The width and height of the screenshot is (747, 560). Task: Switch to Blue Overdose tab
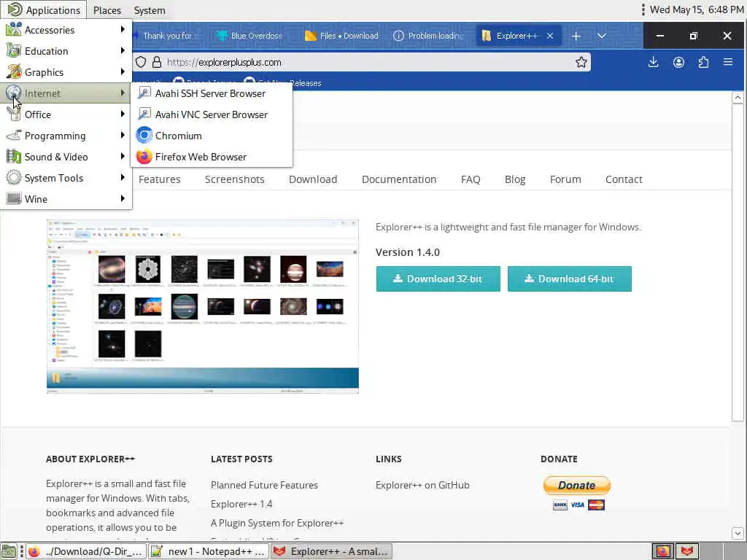[249, 36]
